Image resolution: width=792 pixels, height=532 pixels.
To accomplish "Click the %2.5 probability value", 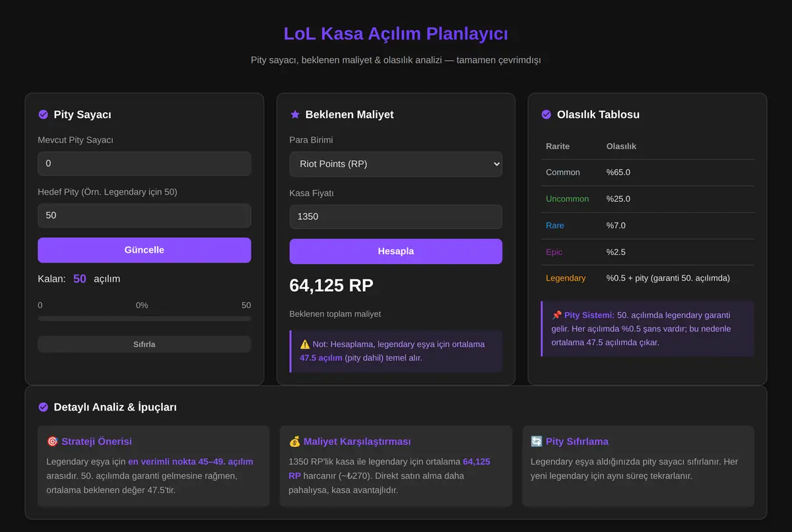I will pyautogui.click(x=616, y=252).
